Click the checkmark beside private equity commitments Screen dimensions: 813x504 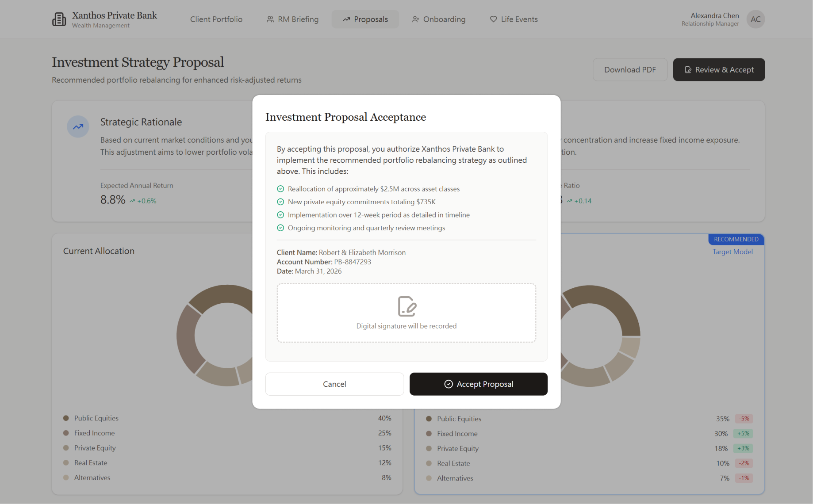280,202
